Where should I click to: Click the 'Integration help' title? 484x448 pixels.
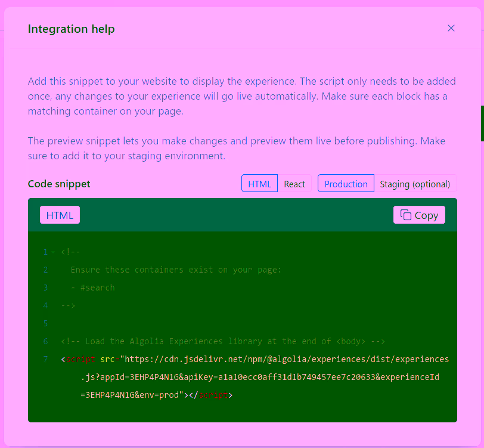pos(72,29)
